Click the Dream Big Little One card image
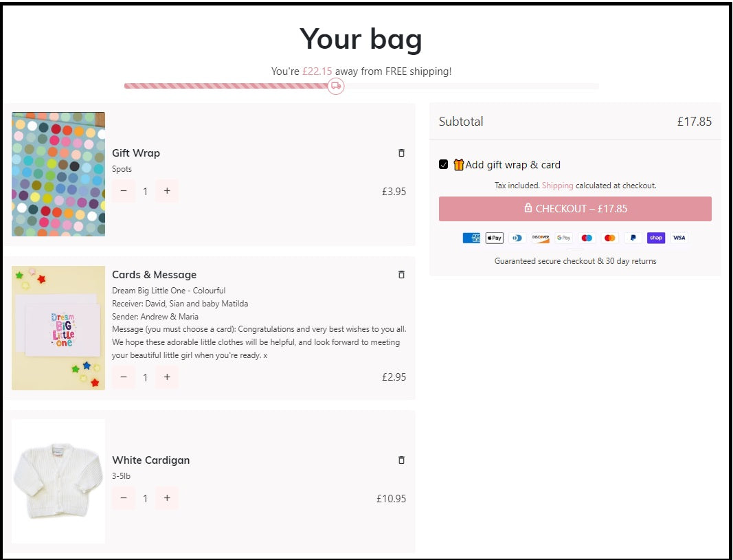Screen dimensions: 733x560 click(58, 328)
